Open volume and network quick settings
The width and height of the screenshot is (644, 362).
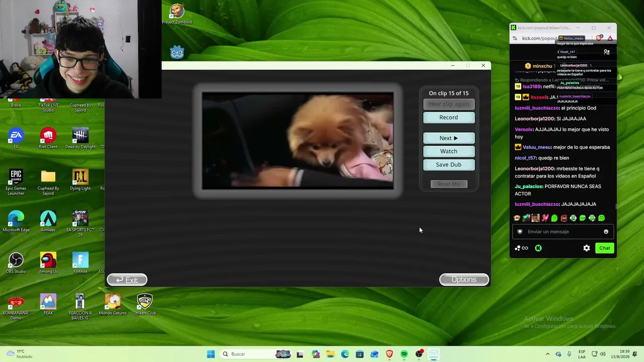(599, 354)
